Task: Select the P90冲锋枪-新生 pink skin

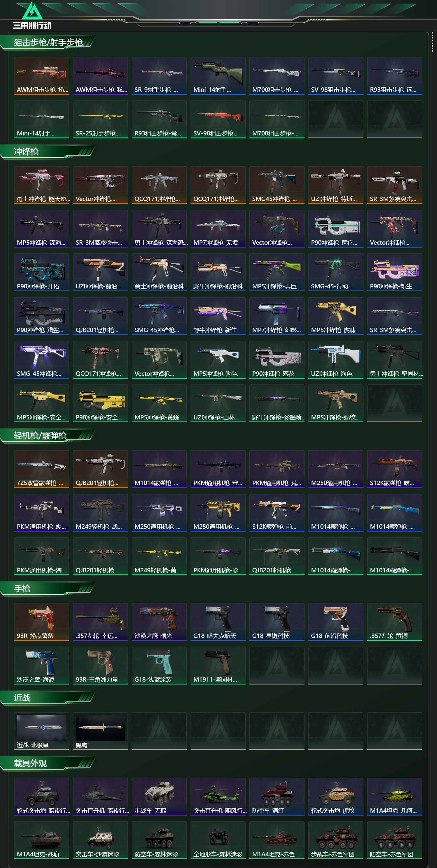Action: [x=394, y=272]
